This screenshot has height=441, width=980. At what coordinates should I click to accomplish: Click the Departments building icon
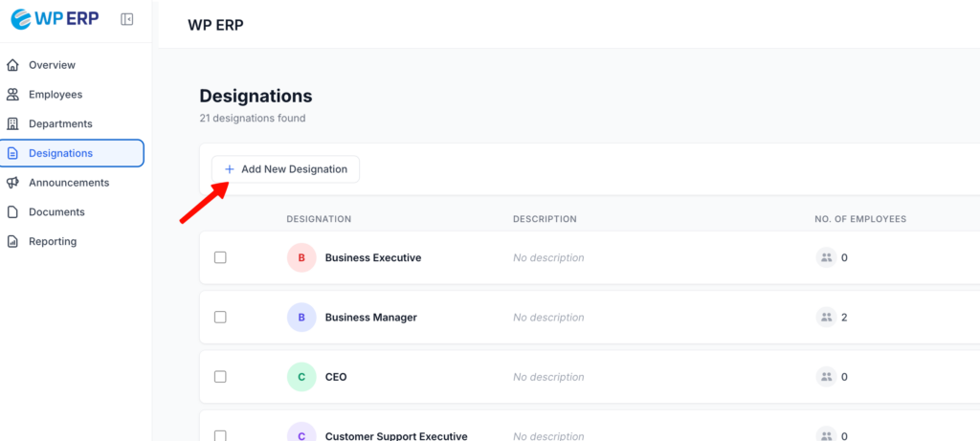pos(12,123)
